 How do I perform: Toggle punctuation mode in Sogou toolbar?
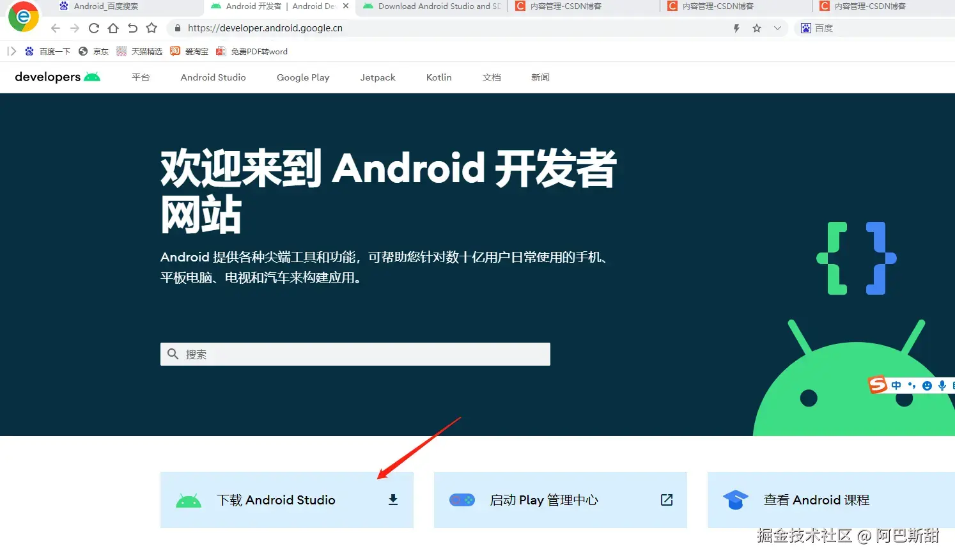point(912,385)
